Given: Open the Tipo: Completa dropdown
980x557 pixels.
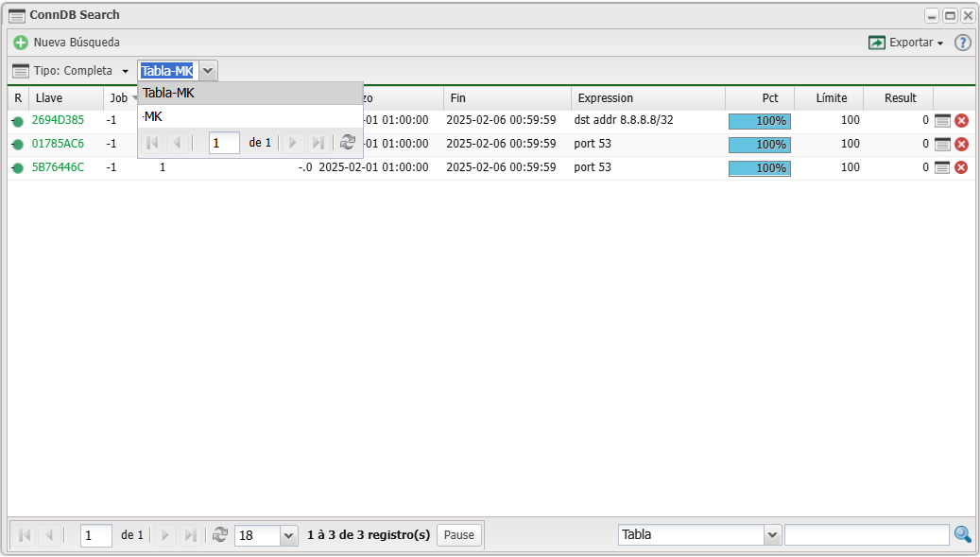Looking at the screenshot, I should coord(71,71).
